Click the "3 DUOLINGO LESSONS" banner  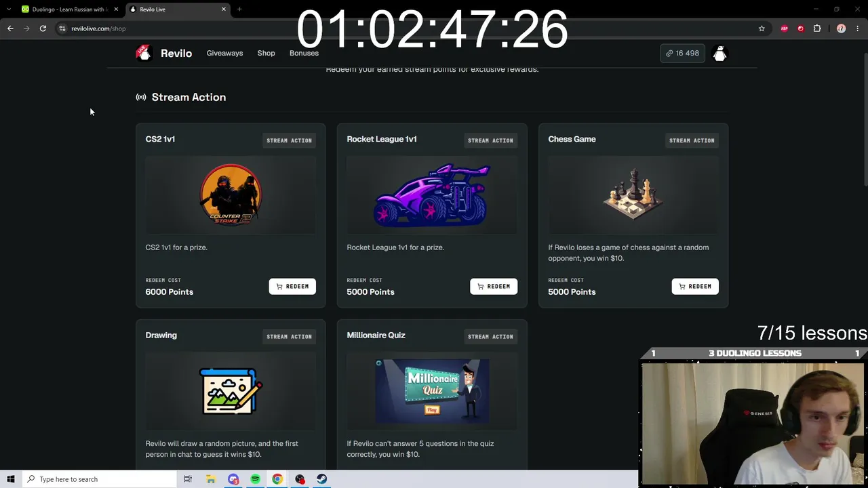point(755,353)
